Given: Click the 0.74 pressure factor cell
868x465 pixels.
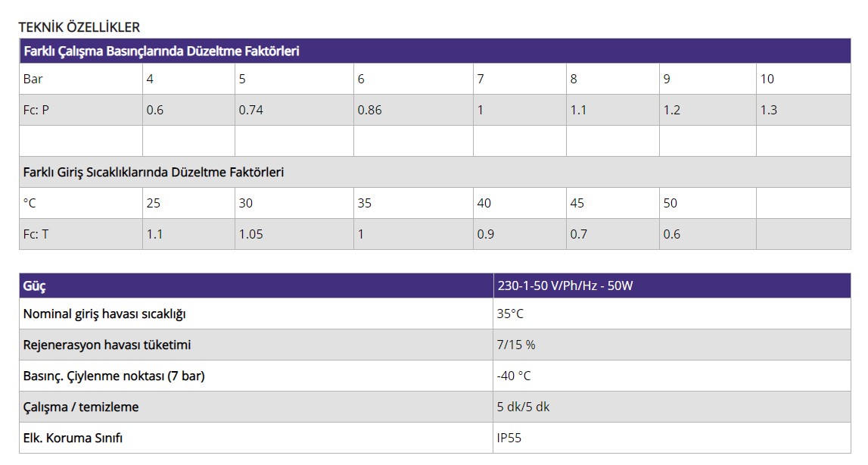Looking at the screenshot, I should coord(251,110).
